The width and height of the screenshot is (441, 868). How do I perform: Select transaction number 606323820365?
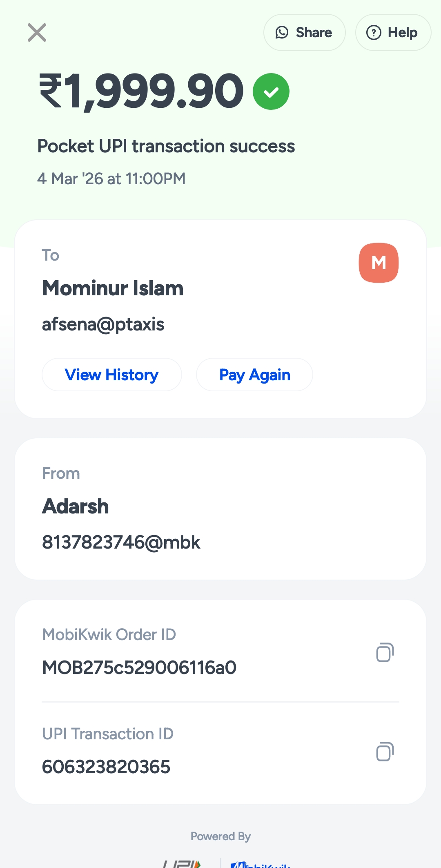pyautogui.click(x=106, y=767)
